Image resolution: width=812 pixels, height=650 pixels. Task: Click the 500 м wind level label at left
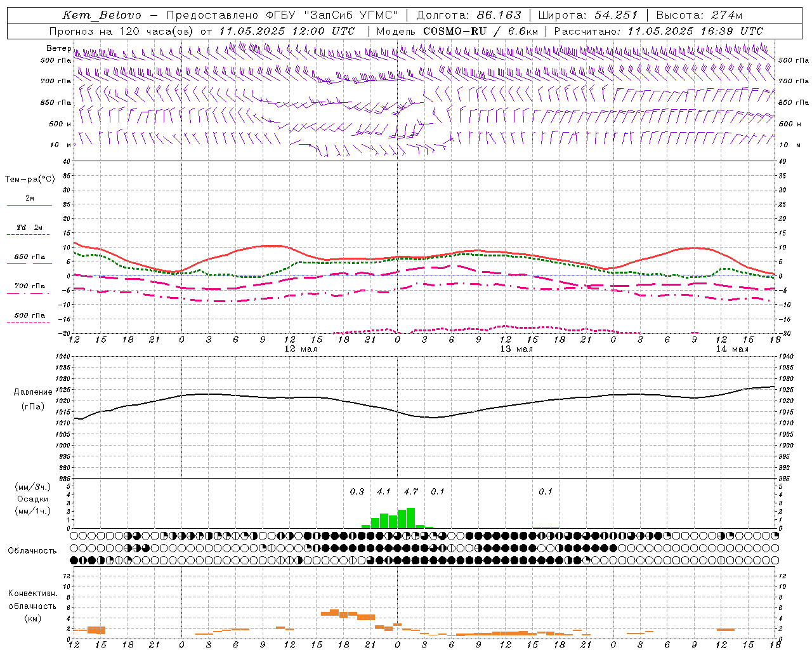point(60,124)
